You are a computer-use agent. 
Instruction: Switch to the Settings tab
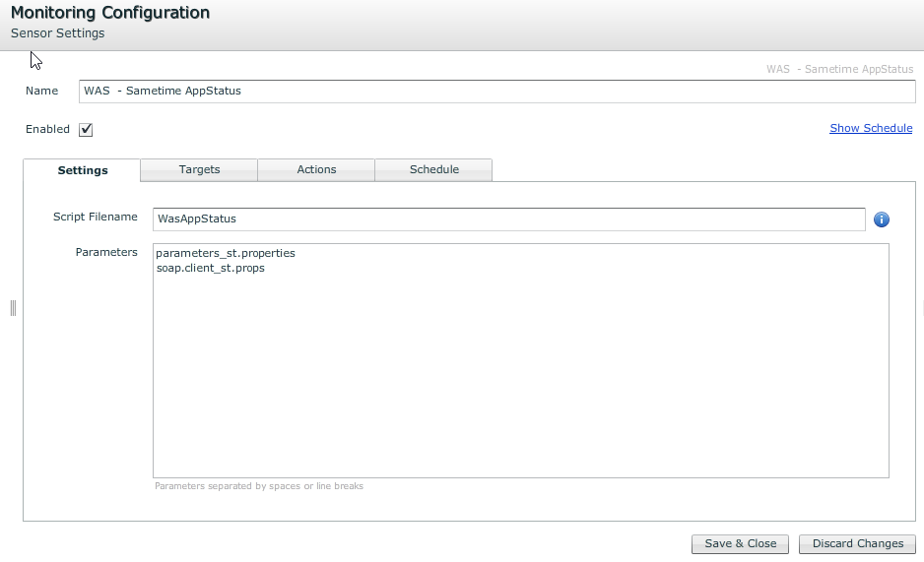point(83,170)
